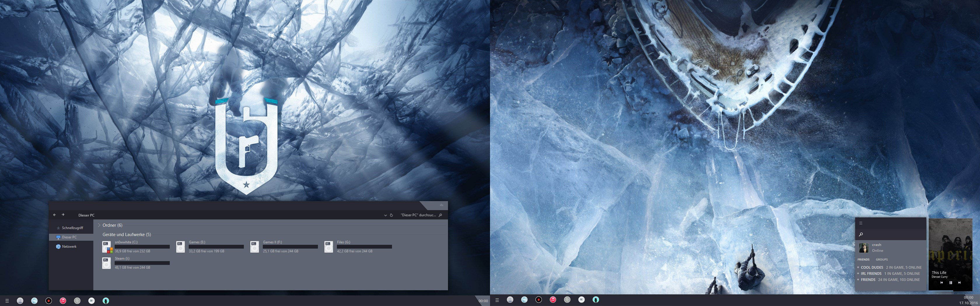Viewport: 980px width, 306px height.
Task: Open the grey arrowhead icon on left taskbar
Action: point(20,301)
